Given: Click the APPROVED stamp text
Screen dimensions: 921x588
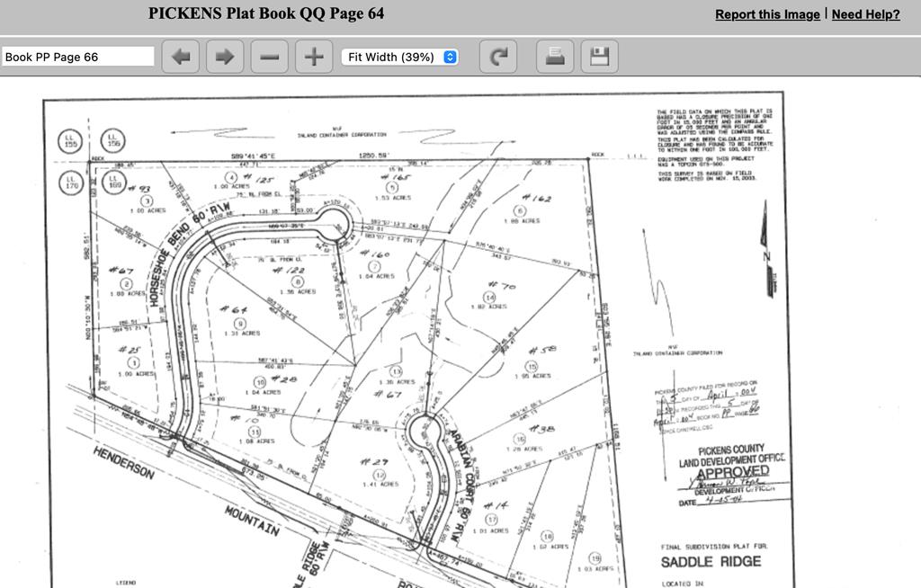Looking at the screenshot, I should tap(732, 472).
